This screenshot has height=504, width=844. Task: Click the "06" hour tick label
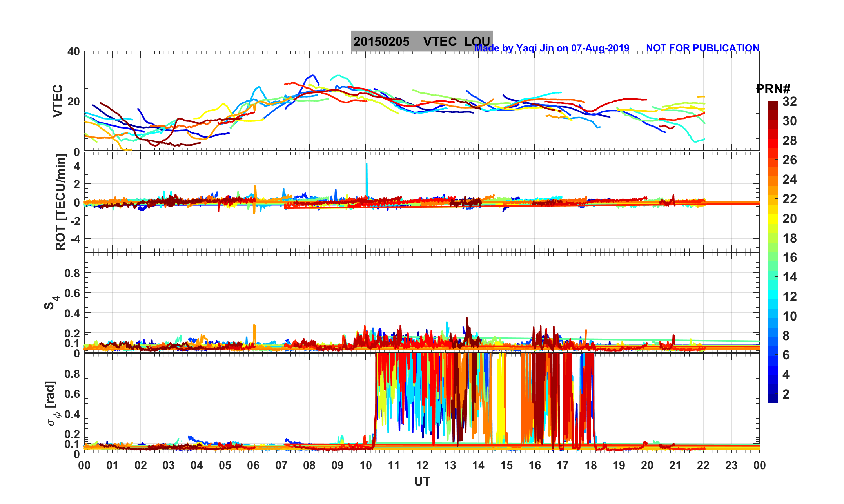point(253,466)
